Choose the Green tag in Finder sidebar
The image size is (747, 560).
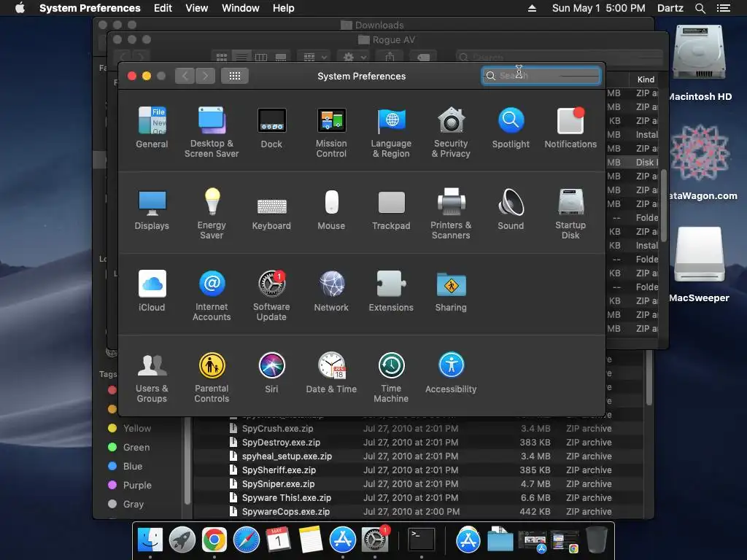[129, 447]
